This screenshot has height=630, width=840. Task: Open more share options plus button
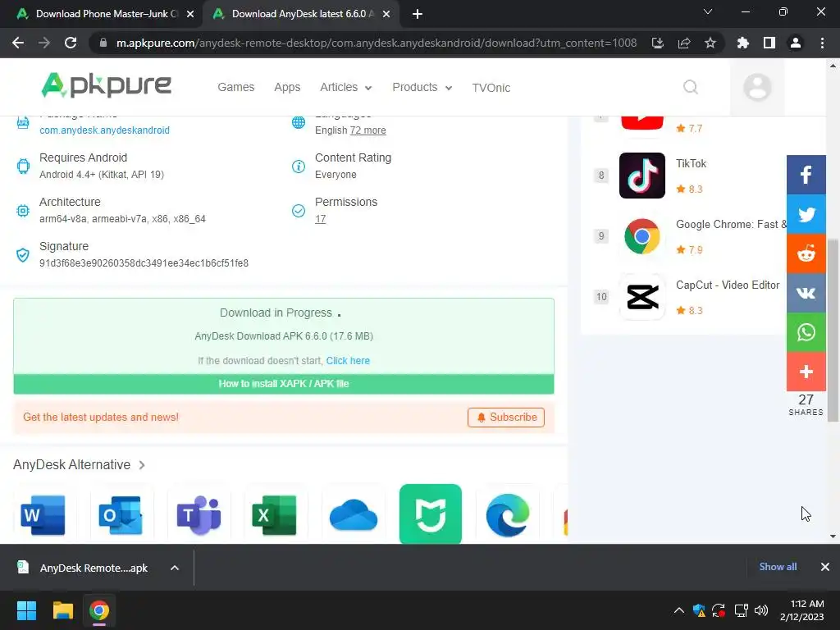[x=806, y=372]
